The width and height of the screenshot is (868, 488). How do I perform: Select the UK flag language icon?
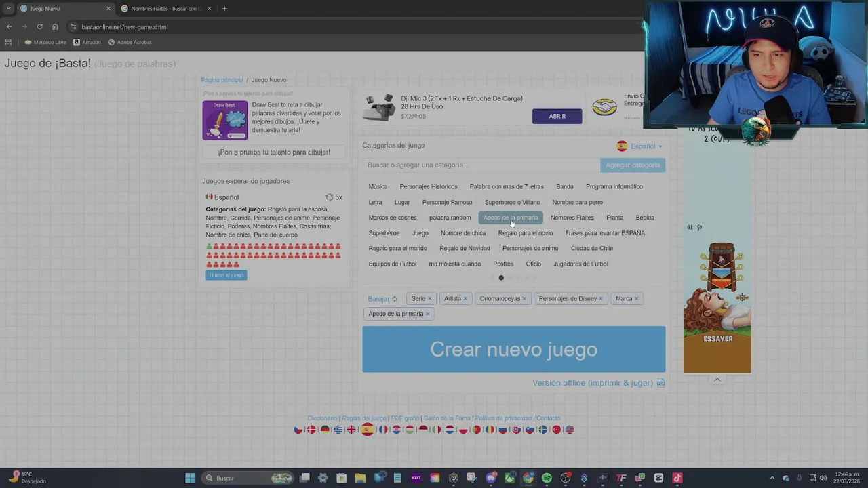pos(351,430)
